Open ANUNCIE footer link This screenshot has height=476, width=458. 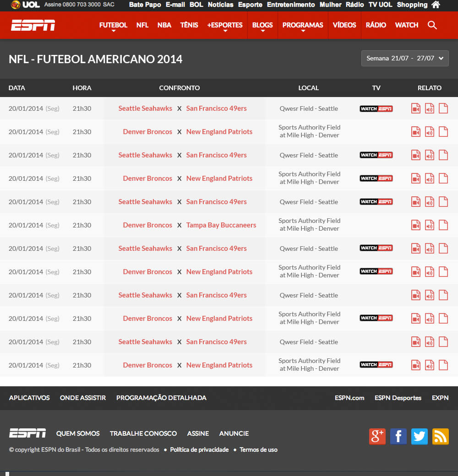(x=234, y=433)
